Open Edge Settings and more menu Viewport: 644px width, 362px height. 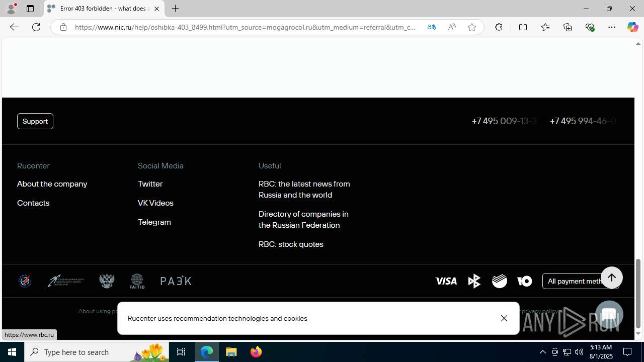click(612, 27)
